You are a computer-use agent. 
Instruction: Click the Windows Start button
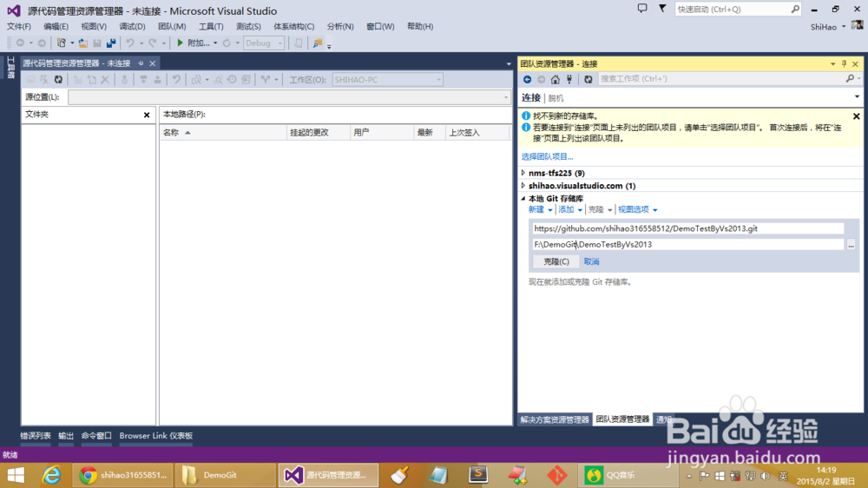[16, 475]
